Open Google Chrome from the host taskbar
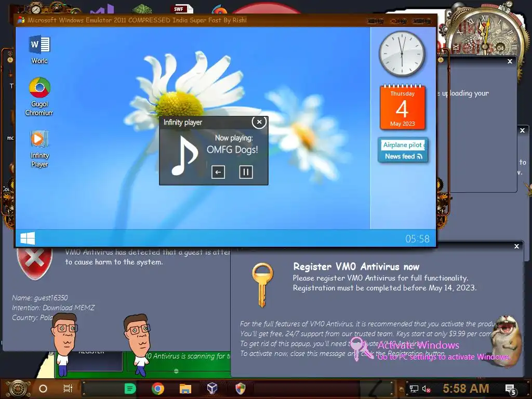Screen dimensions: 532x399 coord(158,389)
